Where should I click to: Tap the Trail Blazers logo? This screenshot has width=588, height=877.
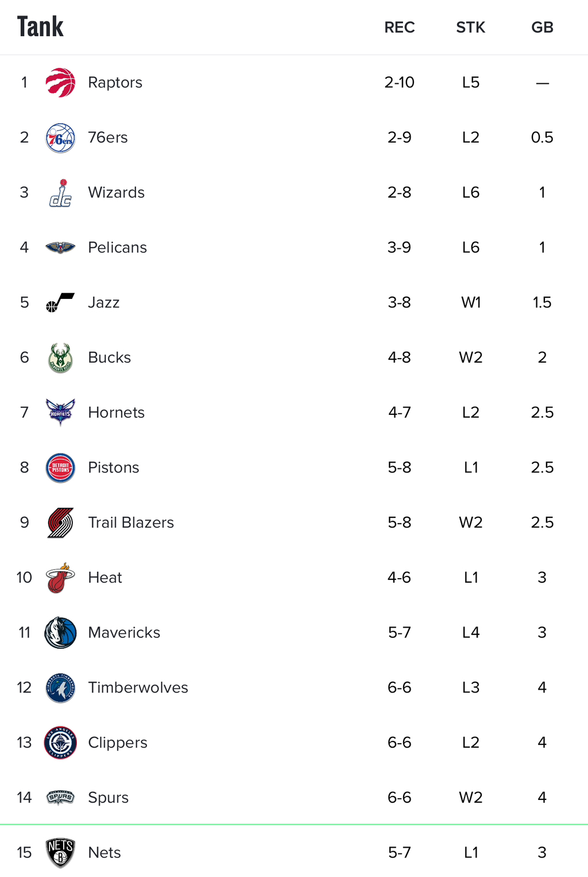[60, 522]
